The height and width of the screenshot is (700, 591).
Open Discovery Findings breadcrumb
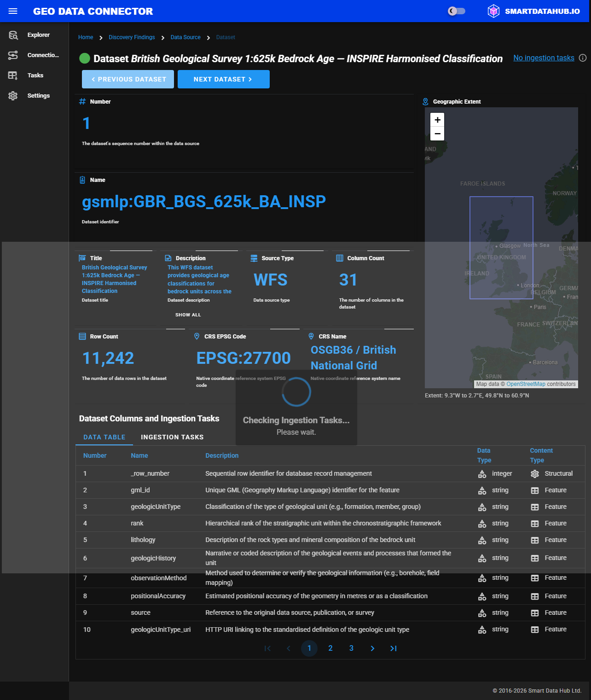coord(132,37)
